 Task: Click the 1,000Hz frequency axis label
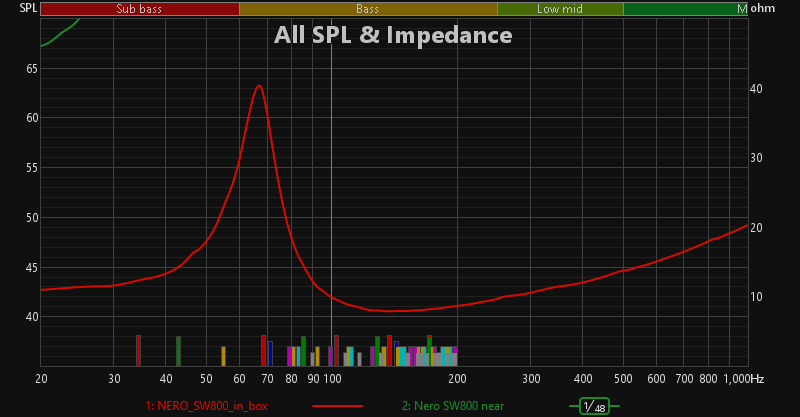click(743, 379)
